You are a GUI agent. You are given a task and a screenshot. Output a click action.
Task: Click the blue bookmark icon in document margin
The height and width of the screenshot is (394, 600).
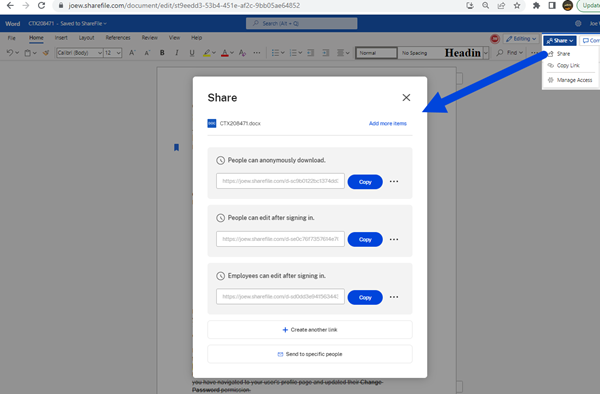(176, 147)
